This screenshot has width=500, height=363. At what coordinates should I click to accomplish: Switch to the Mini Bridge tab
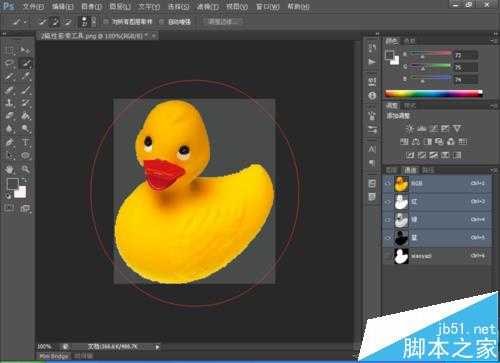coord(54,356)
